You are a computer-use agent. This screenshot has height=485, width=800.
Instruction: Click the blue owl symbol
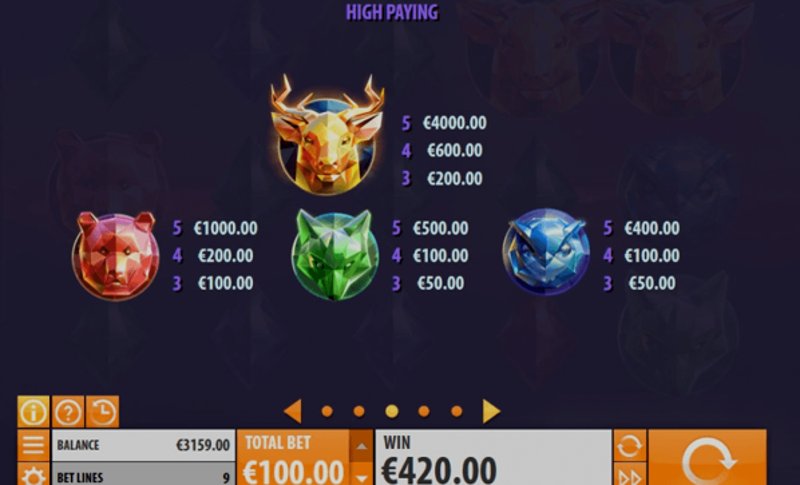(546, 251)
